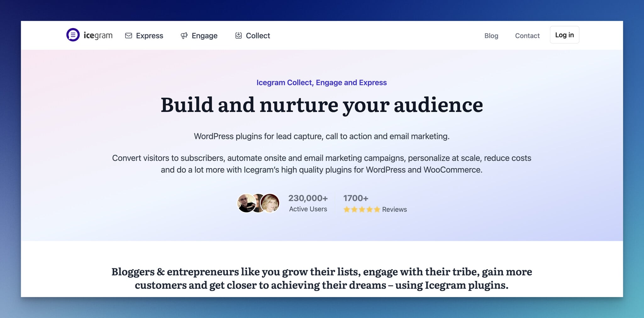Click the icegram wordmark text
Screen dimensions: 644x318
point(98,36)
